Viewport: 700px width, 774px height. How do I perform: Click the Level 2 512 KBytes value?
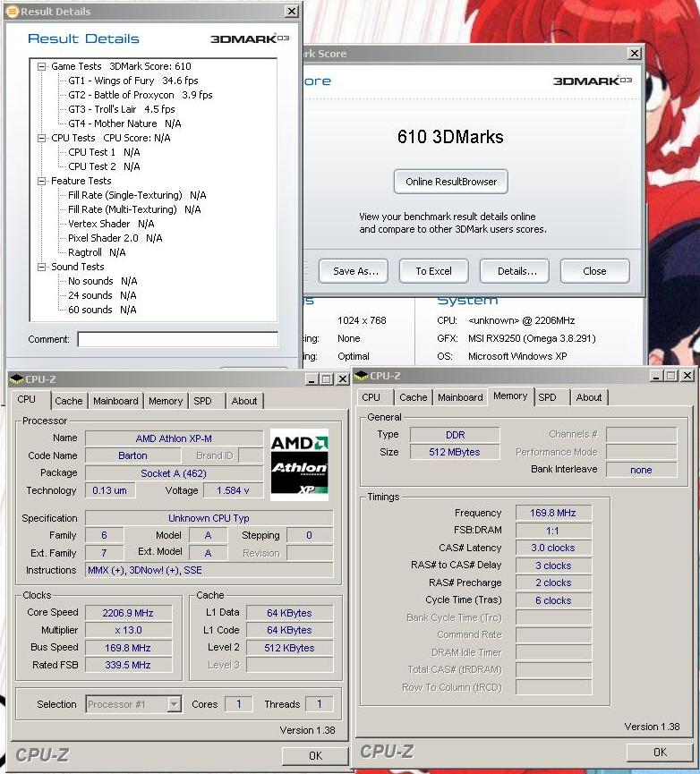pos(289,648)
